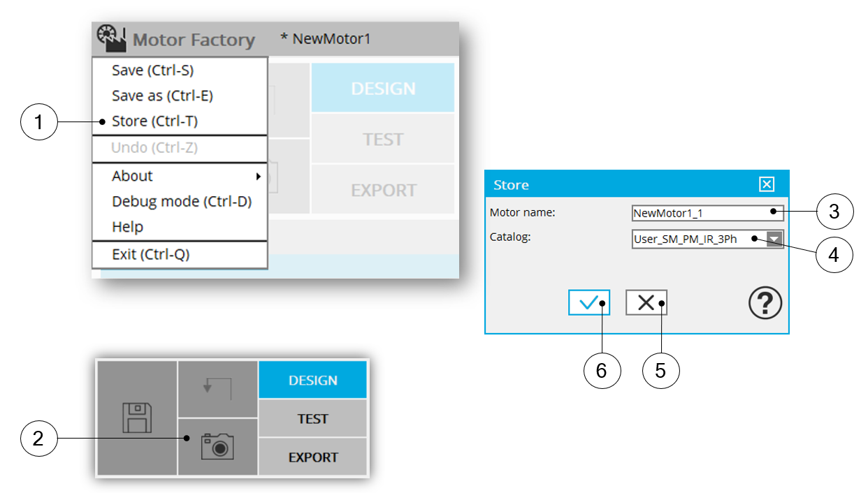Open the EXPORT tab beside the camera icon
The image size is (868, 493).
click(x=312, y=457)
